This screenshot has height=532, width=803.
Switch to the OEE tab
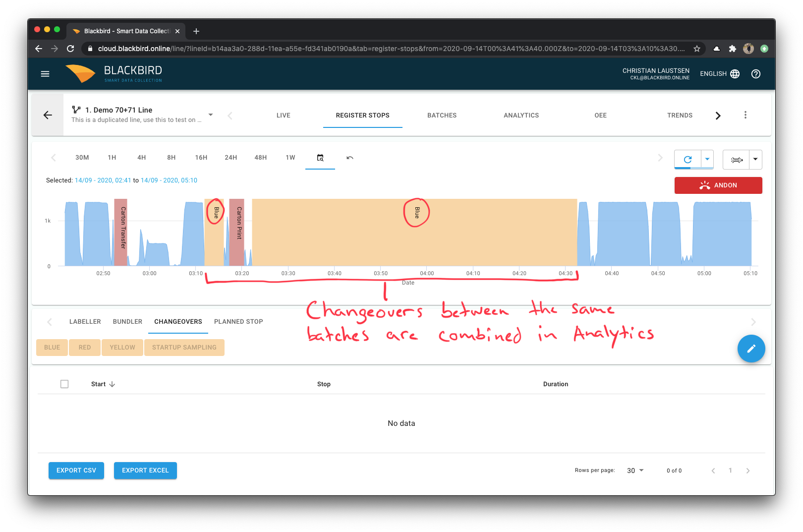(601, 116)
